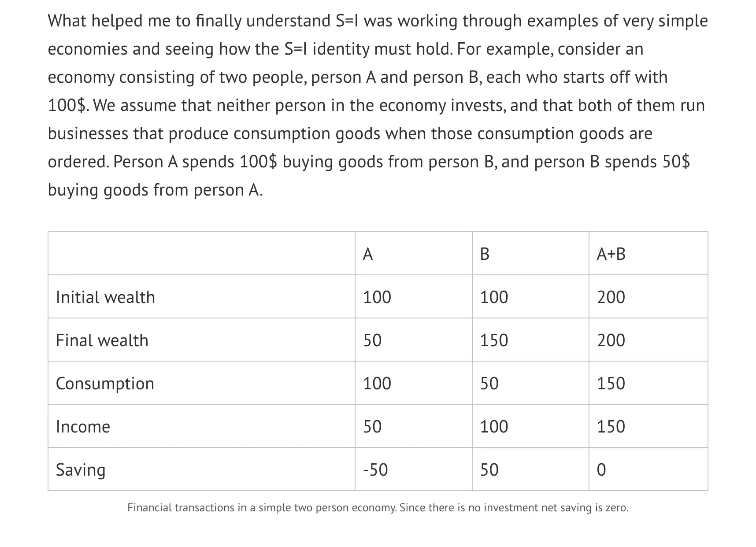This screenshot has height=547, width=756.
Task: Click the 'Consumption' row label
Action: coord(105,384)
